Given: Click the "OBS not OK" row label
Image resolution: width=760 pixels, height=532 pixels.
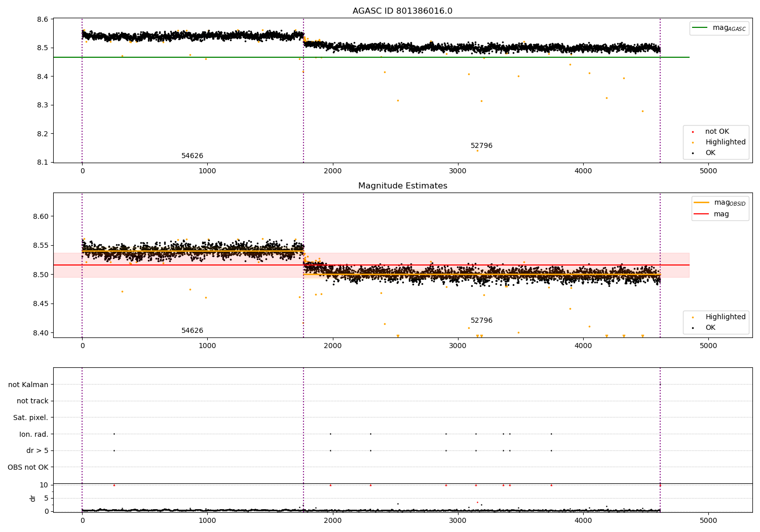Looking at the screenshot, I should 28,467.
